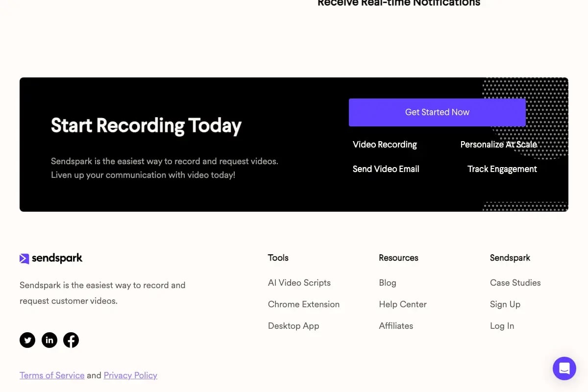Open the Personalize At Scale link
The height and width of the screenshot is (392, 588).
[x=499, y=145]
